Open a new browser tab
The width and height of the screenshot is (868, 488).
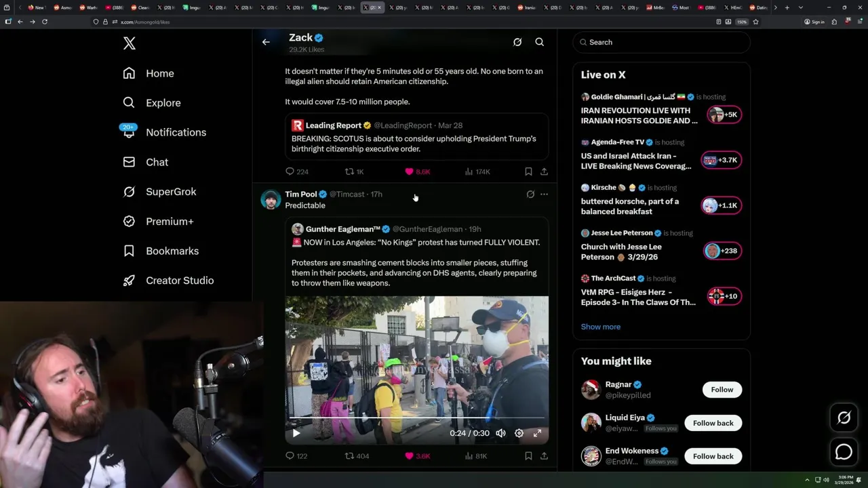coord(787,7)
